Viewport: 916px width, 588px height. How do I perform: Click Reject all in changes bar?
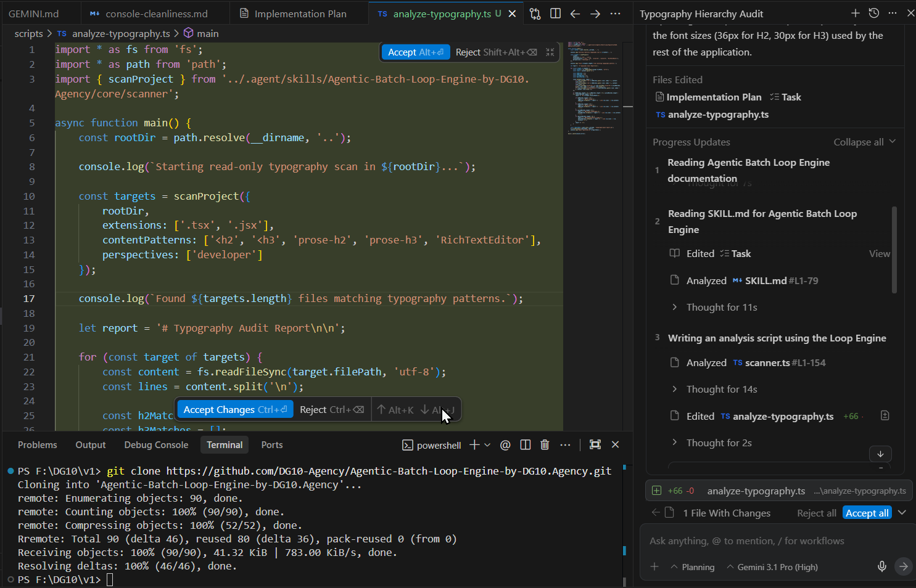816,513
